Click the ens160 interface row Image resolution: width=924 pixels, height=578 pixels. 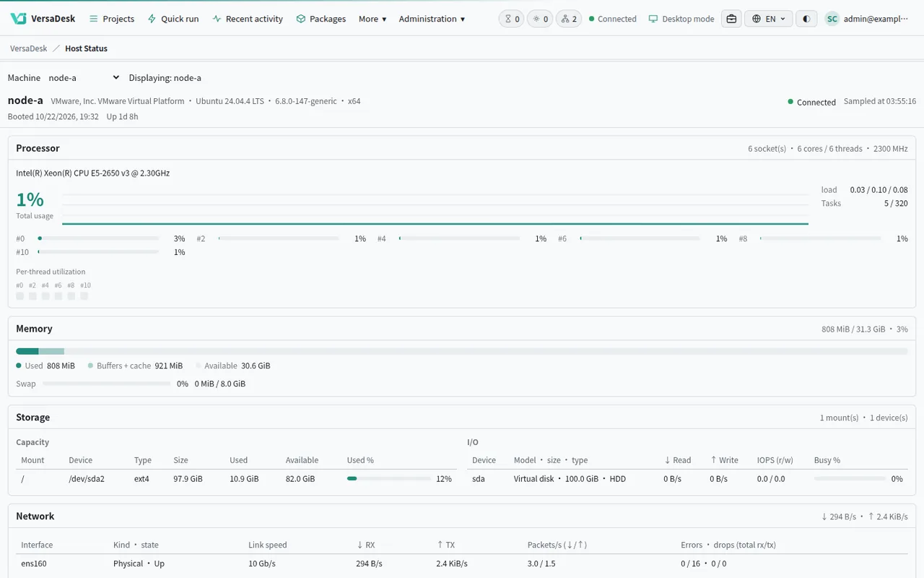click(462, 564)
